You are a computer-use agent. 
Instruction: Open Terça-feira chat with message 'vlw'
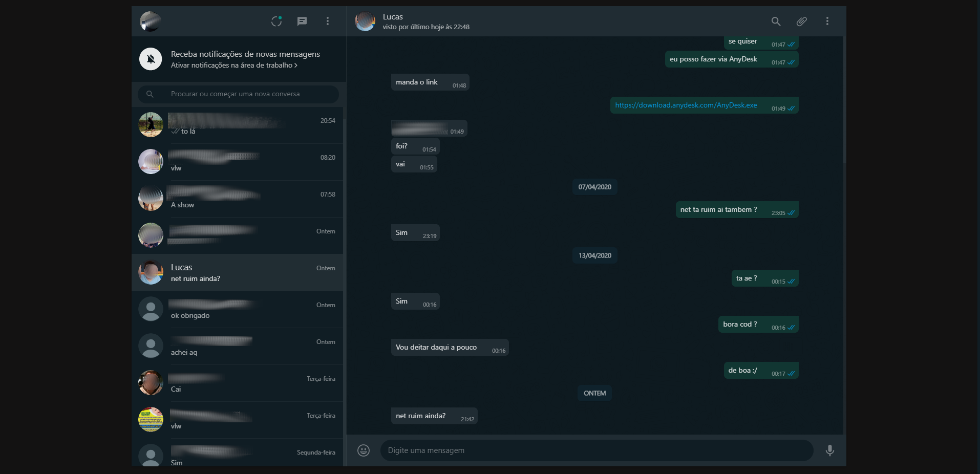click(238, 420)
